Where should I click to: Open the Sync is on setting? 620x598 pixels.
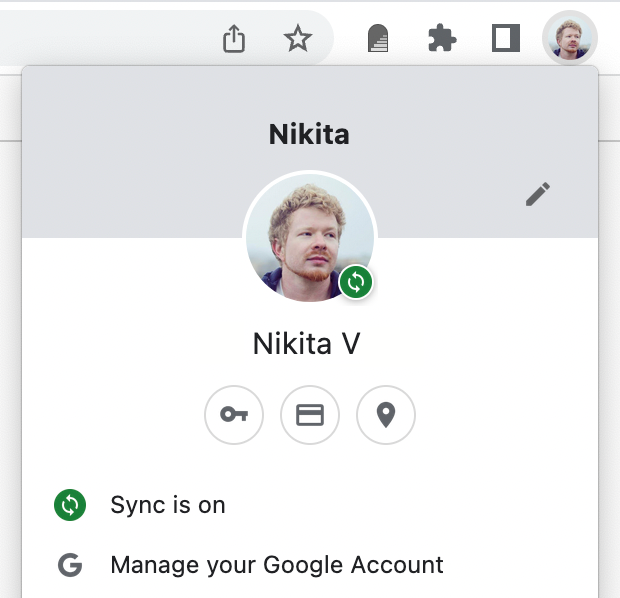310,505
